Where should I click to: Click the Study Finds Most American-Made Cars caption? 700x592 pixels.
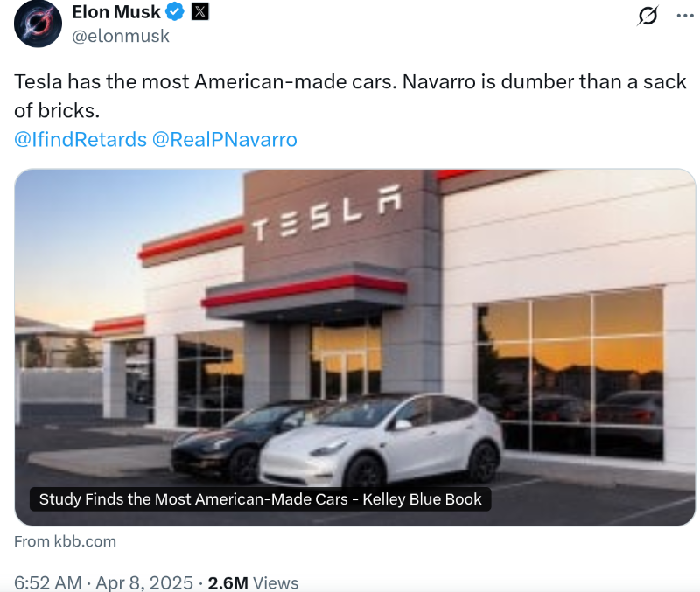click(x=260, y=499)
